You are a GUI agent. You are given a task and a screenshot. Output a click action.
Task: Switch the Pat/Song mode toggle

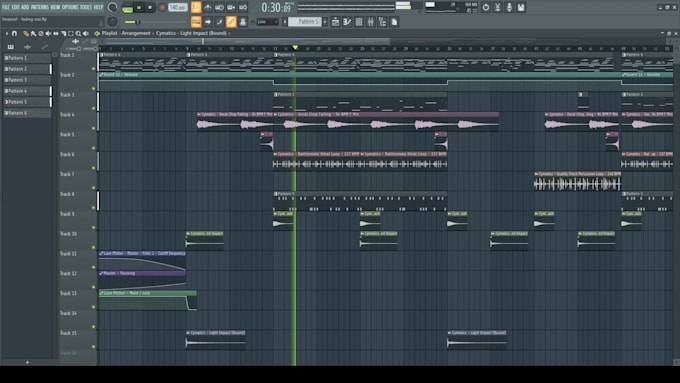pyautogui.click(x=127, y=7)
